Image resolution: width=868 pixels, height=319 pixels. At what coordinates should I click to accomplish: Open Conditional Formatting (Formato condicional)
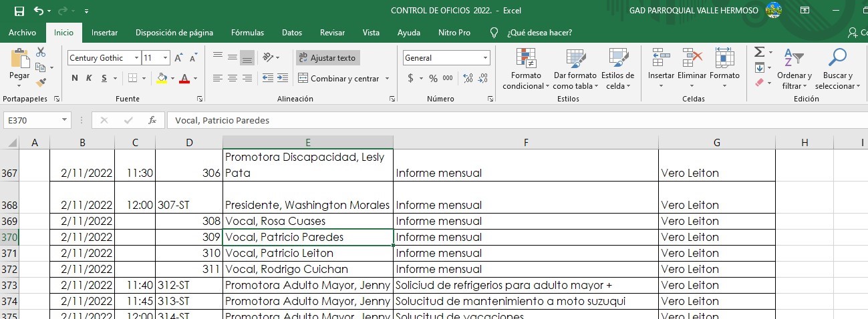point(526,69)
